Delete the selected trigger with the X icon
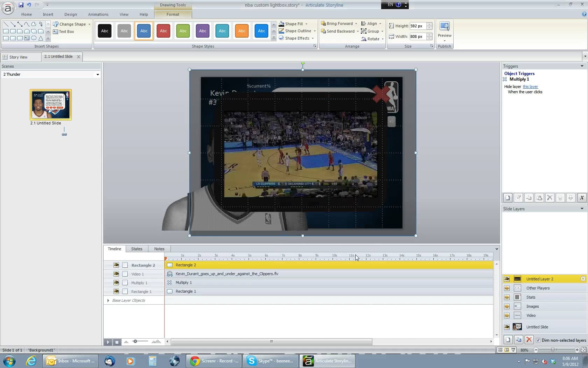 550,197
